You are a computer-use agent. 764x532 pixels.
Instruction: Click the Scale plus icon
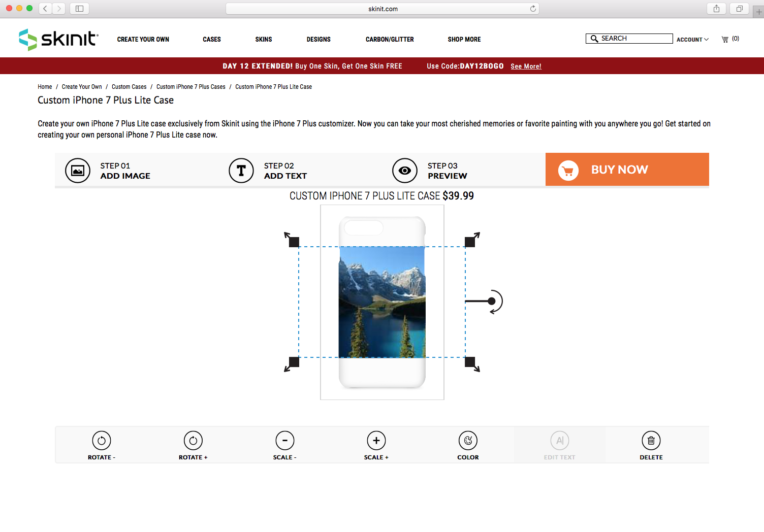[376, 441]
